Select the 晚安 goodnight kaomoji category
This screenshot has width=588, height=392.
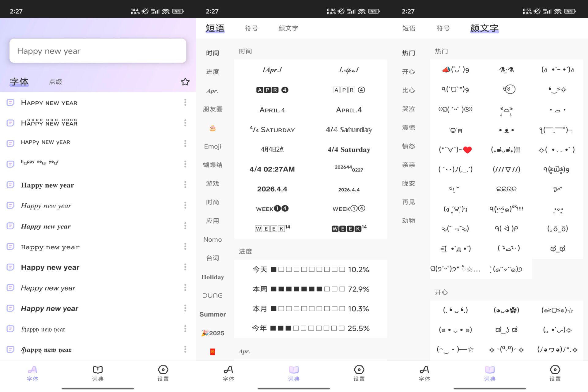[x=409, y=183]
